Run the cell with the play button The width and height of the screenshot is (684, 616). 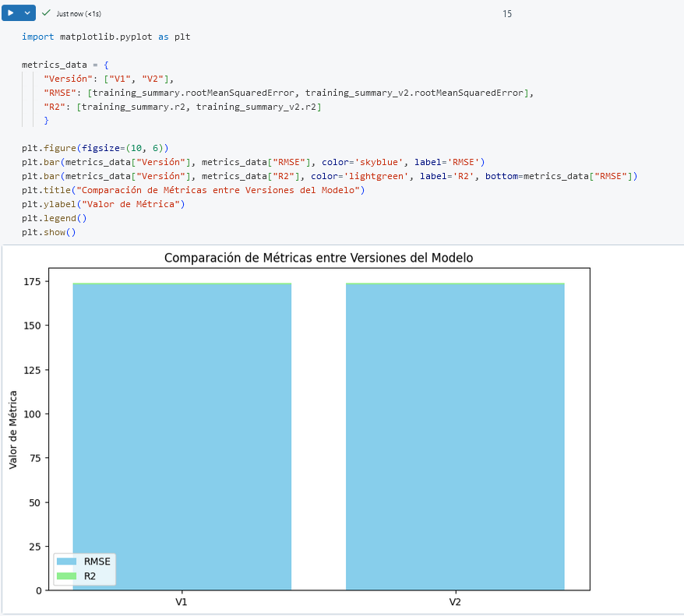coord(11,13)
